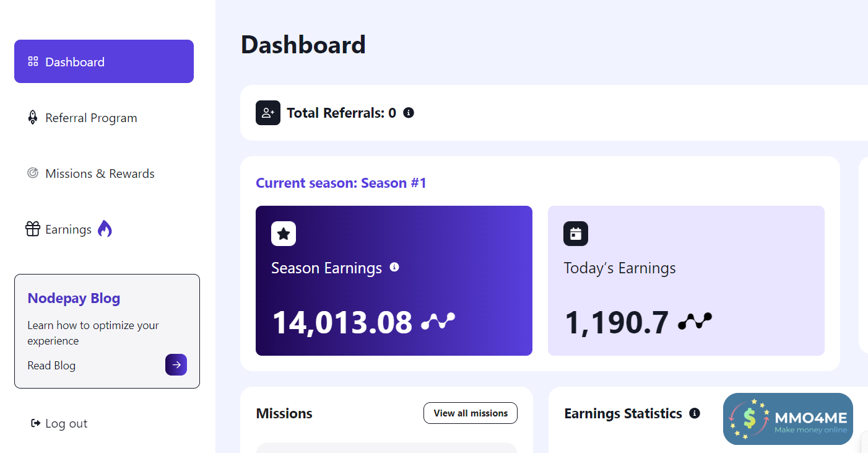
Task: Click the star icon in Season Earnings card
Action: [x=284, y=234]
